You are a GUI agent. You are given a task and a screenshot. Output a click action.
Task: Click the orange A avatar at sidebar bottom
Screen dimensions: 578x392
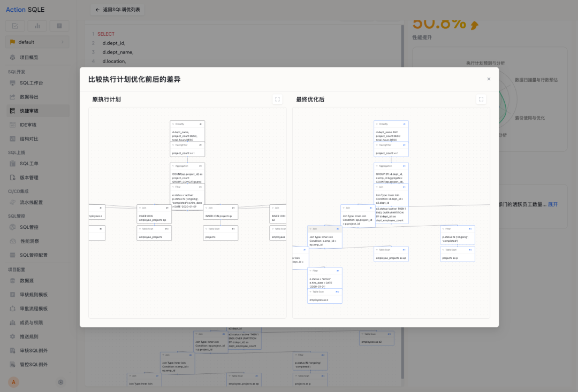click(x=13, y=382)
